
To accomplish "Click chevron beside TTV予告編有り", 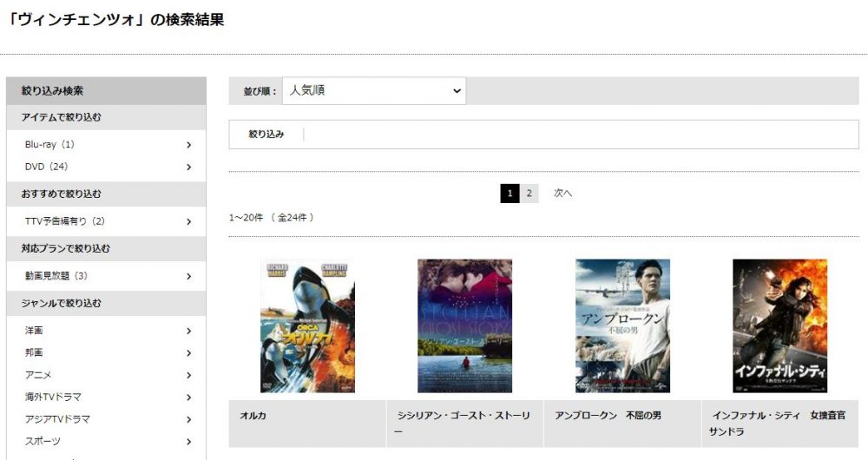I will 188,222.
